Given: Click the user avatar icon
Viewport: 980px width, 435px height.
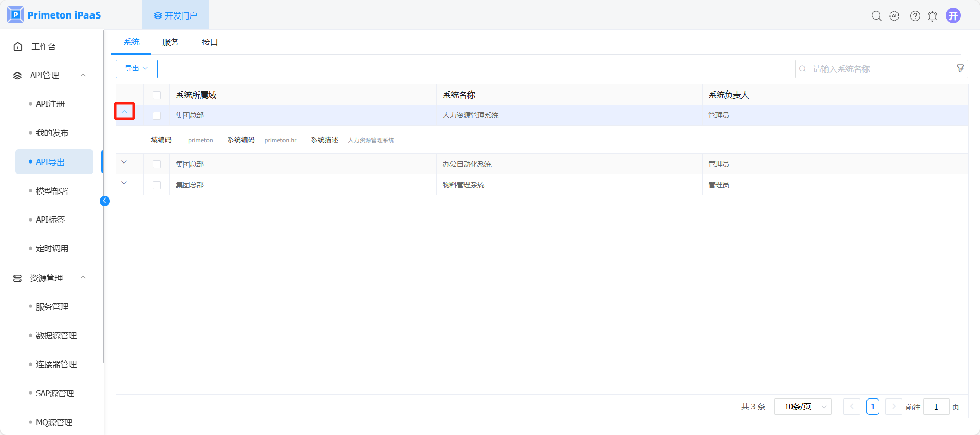Looking at the screenshot, I should 953,16.
